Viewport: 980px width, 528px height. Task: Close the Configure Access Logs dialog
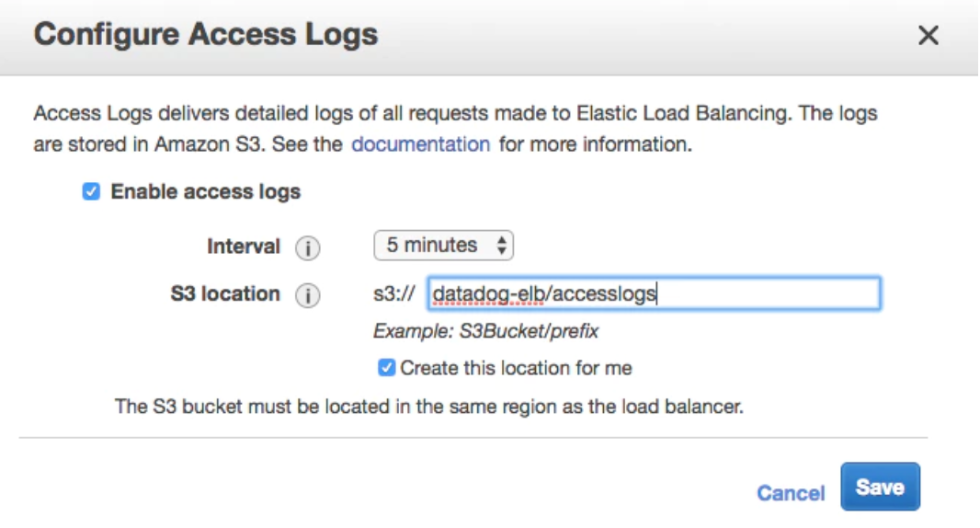tap(929, 36)
